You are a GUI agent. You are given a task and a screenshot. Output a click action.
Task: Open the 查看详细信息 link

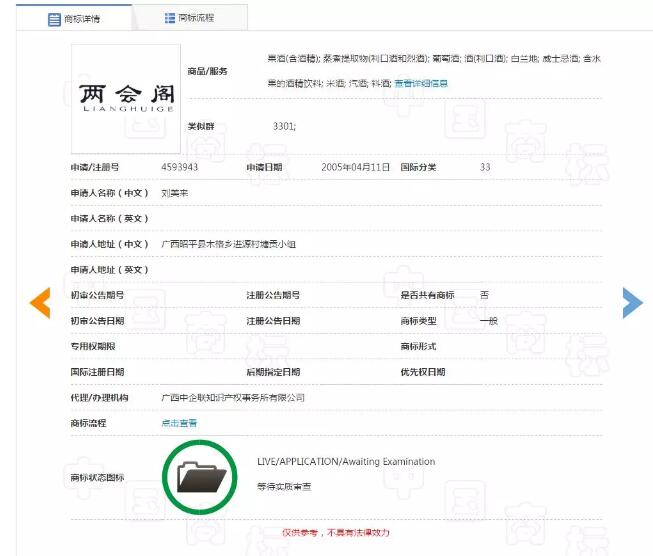[421, 83]
